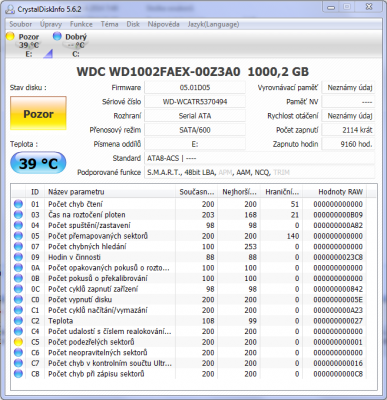Select row 'Počet cyklů zapnutí zařízení'

coord(189,289)
